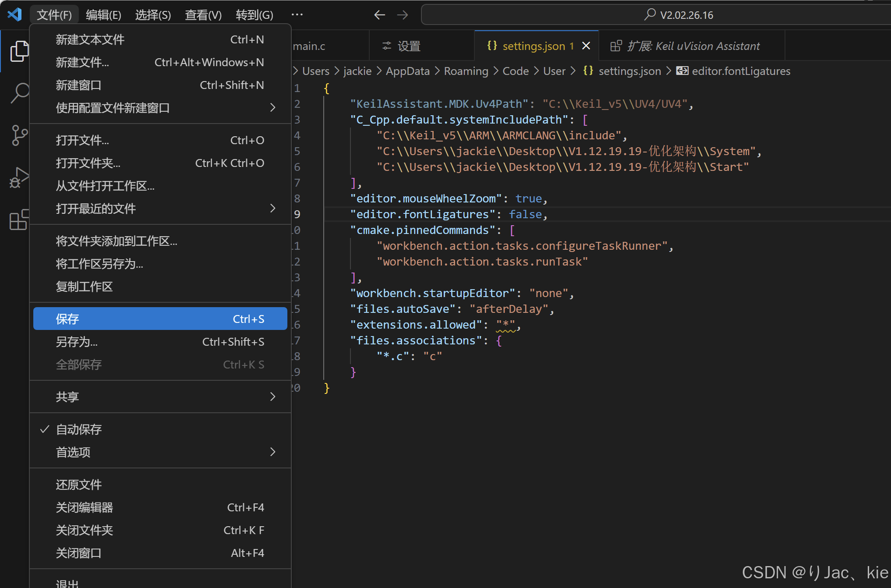Open the more actions ellipsis menu
This screenshot has height=588, width=891.
click(297, 14)
